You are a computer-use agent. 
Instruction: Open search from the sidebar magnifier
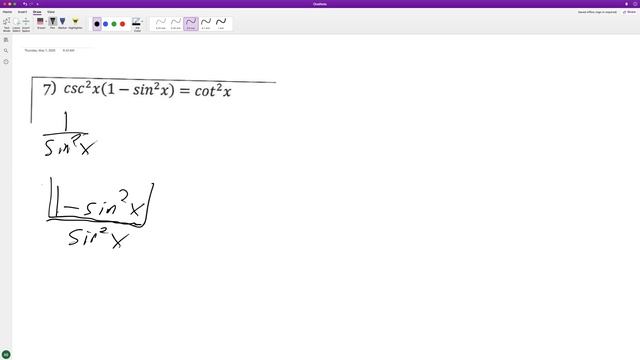pos(6,51)
